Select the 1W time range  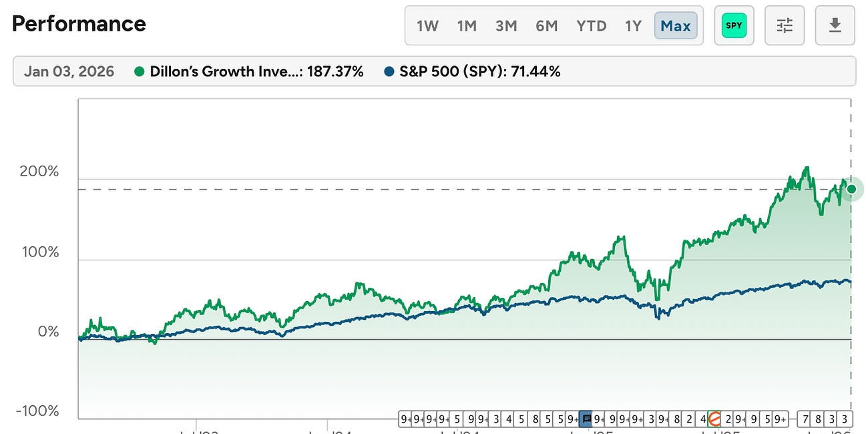[x=427, y=26]
